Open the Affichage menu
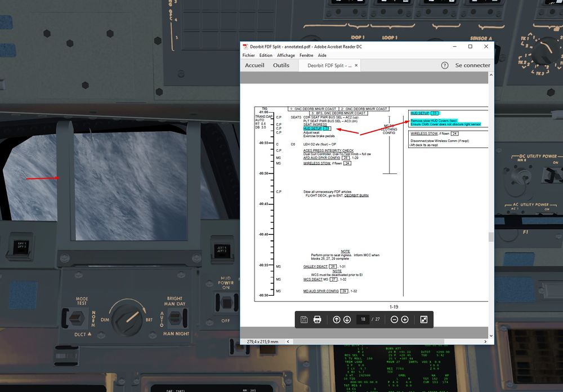563x392 pixels. (x=286, y=55)
